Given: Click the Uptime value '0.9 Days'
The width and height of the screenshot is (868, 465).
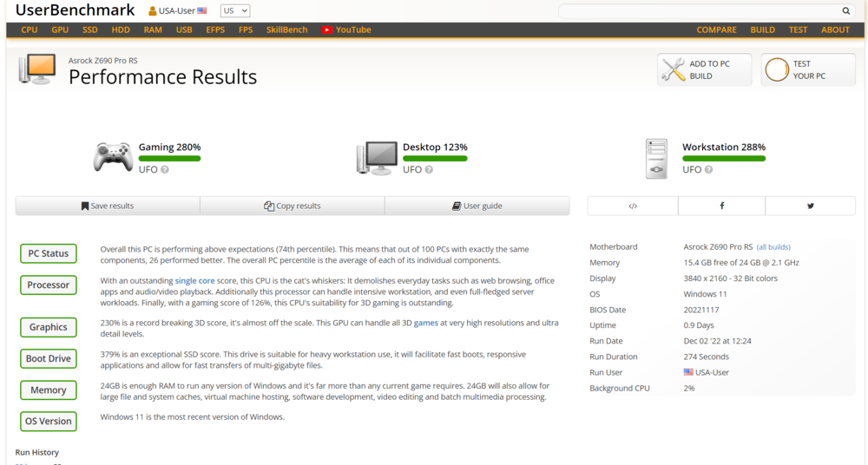Looking at the screenshot, I should coord(699,325).
